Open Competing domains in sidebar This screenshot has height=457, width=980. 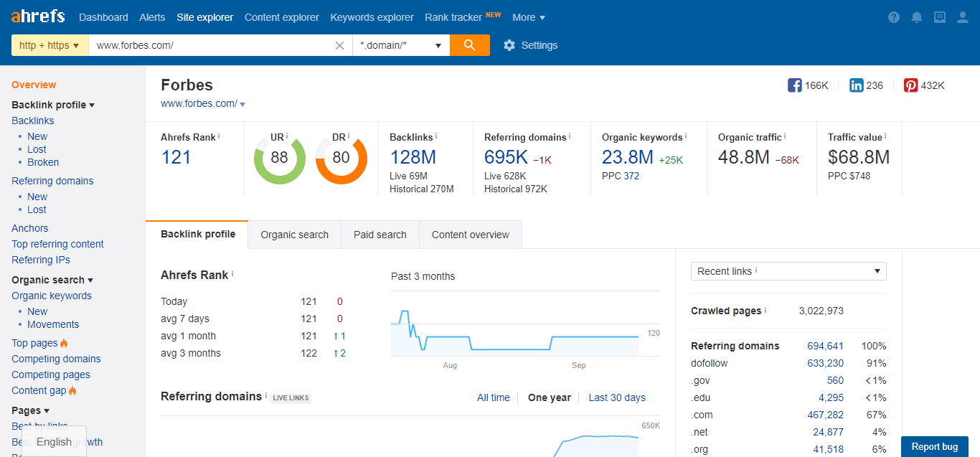coord(56,359)
